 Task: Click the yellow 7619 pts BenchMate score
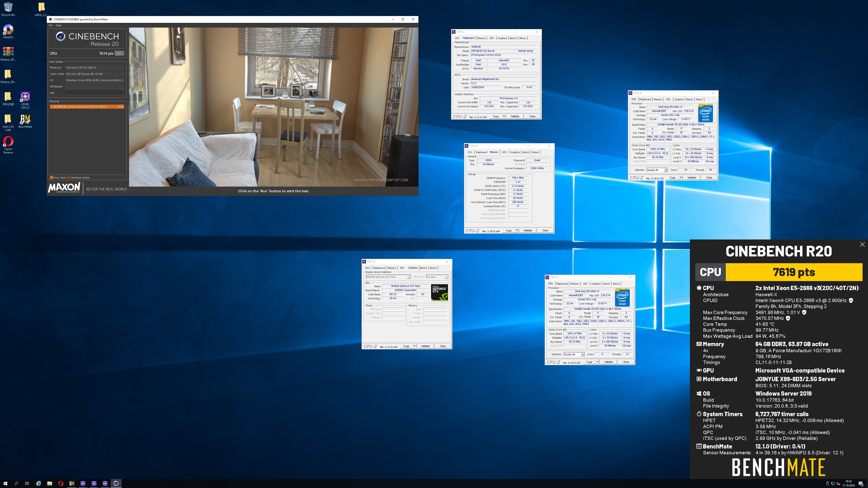(x=794, y=272)
